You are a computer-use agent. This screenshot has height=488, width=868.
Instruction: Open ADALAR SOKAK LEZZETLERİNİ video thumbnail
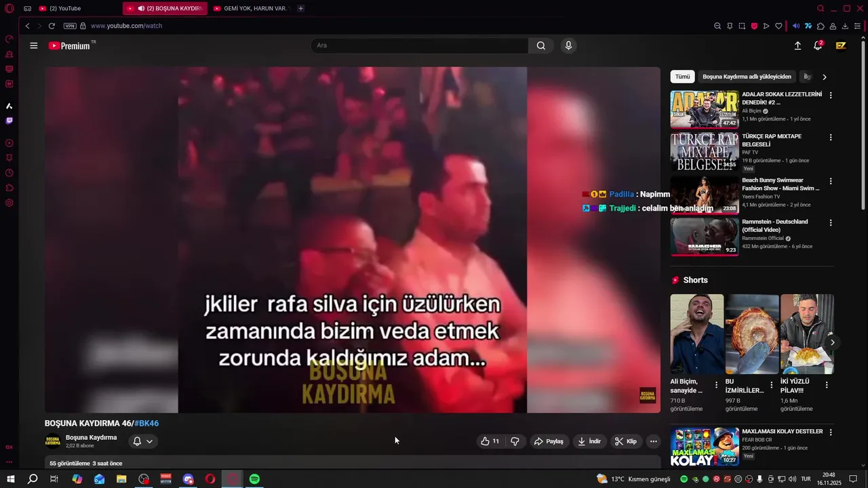tap(705, 109)
